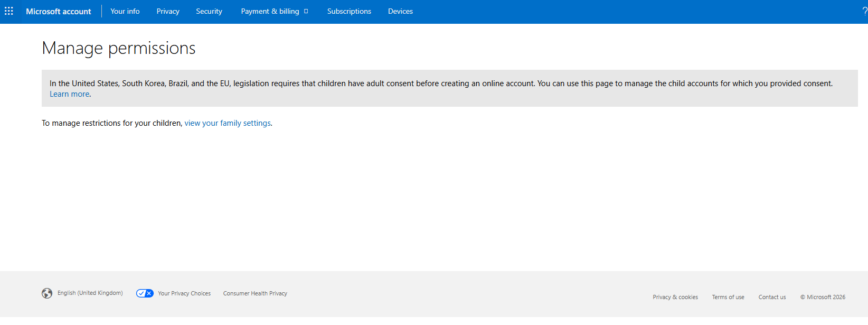The height and width of the screenshot is (325, 868).
Task: Open Privacy & cookies footer link
Action: coord(675,297)
